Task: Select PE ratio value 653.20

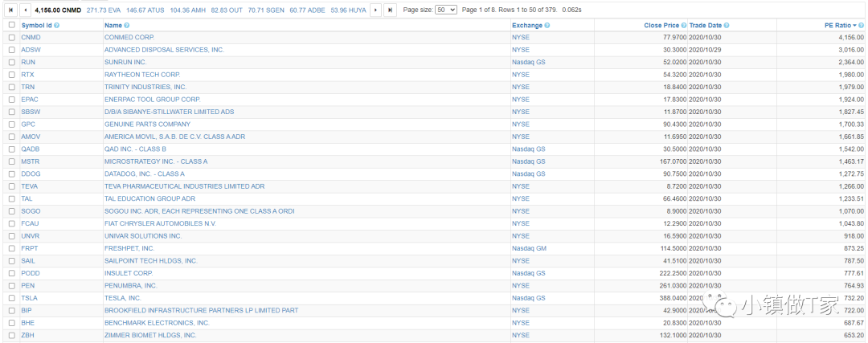Action: pos(853,335)
